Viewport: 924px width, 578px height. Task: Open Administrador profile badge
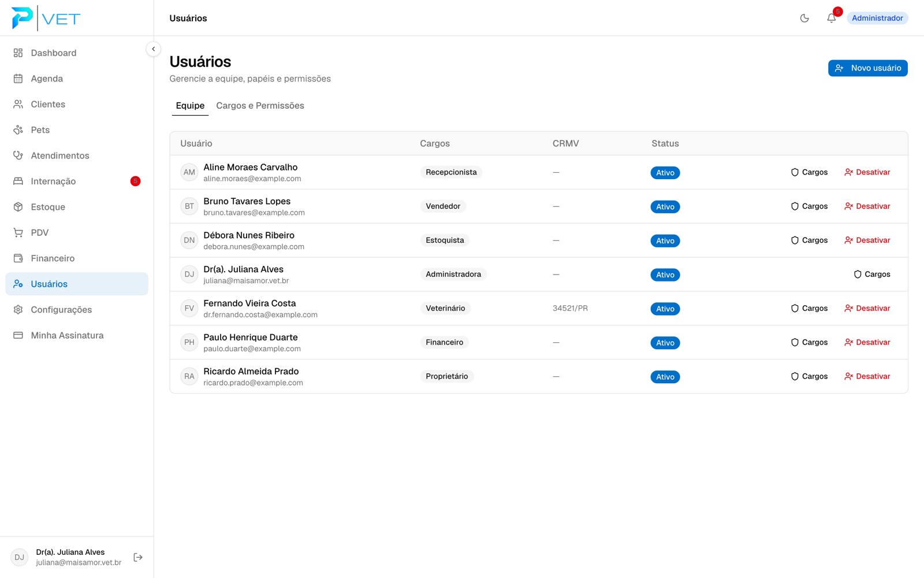[877, 18]
